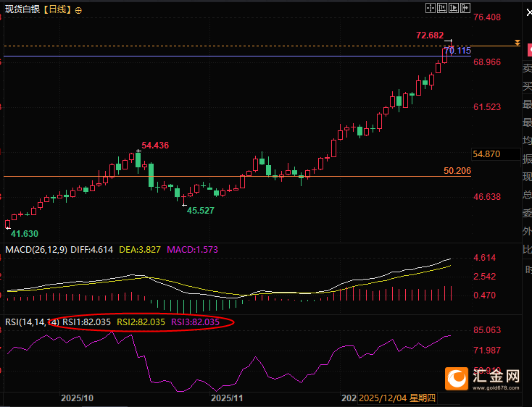Click the 61.523 axis value
This screenshot has height=407, width=532.
[x=487, y=107]
